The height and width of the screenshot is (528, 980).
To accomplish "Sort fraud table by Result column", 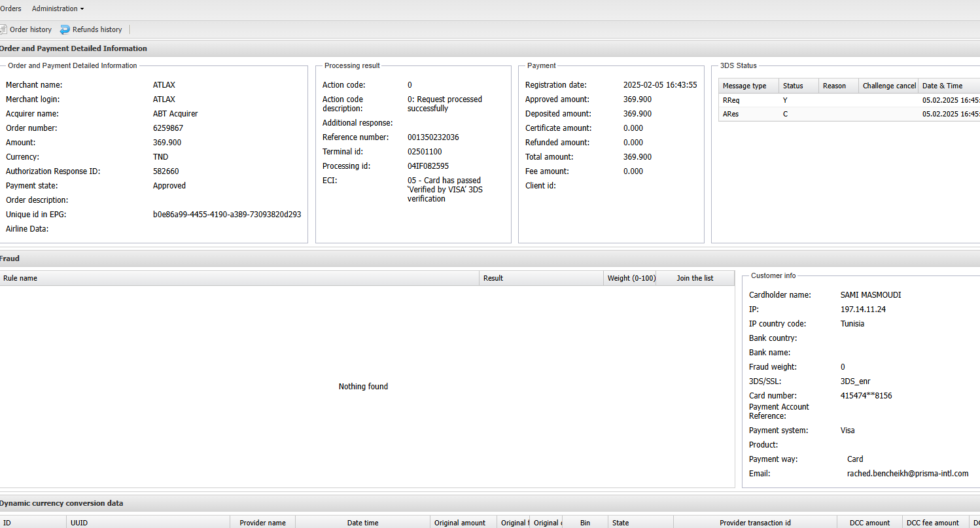I will pyautogui.click(x=493, y=278).
